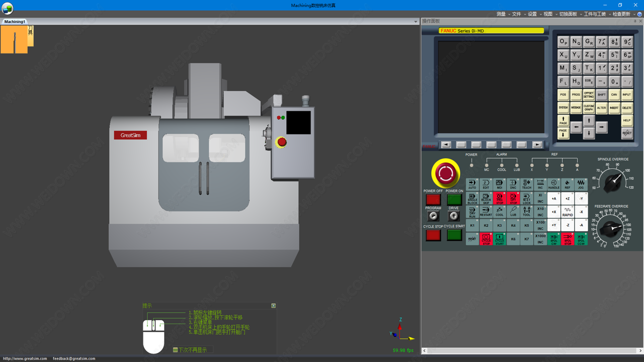This screenshot has height=362, width=644.
Task: Toggle SINGLE BLOCK key
Action: (x=472, y=198)
